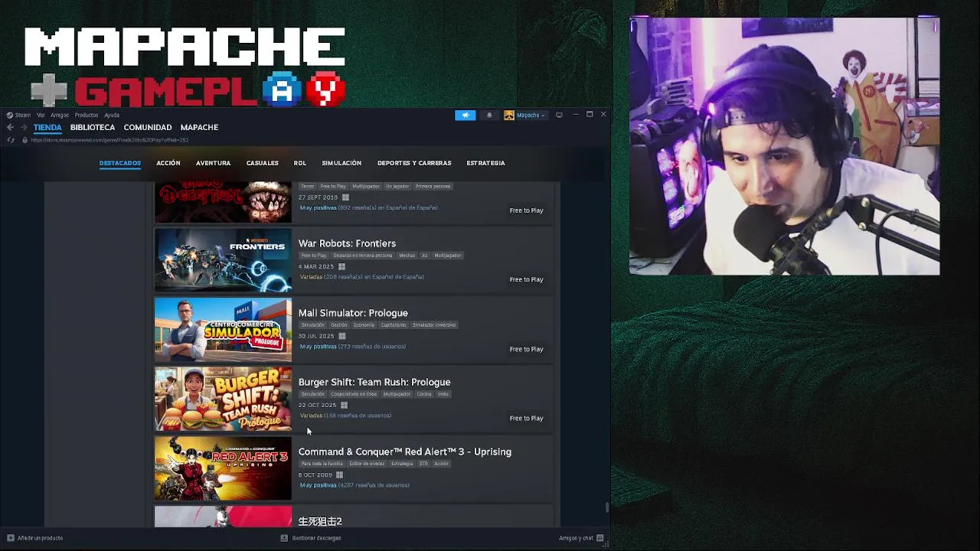Click the Gestión tag on Mall Simulator

339,325
